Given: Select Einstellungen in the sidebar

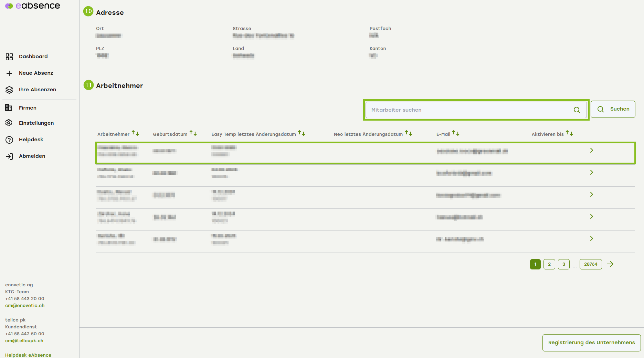Looking at the screenshot, I should (x=36, y=123).
